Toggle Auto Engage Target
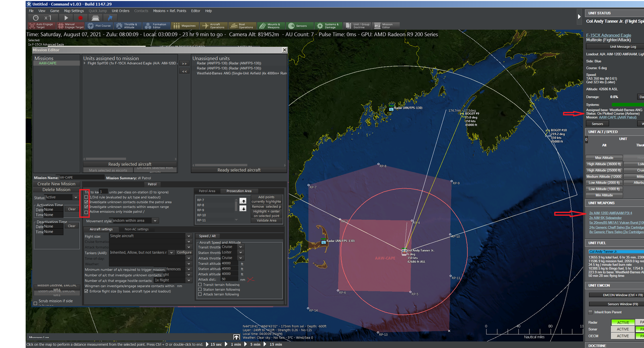 click(x=41, y=25)
